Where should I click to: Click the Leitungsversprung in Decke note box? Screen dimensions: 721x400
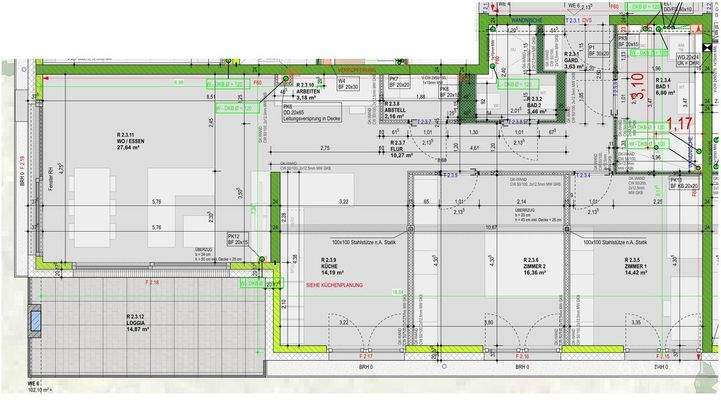tap(312, 113)
